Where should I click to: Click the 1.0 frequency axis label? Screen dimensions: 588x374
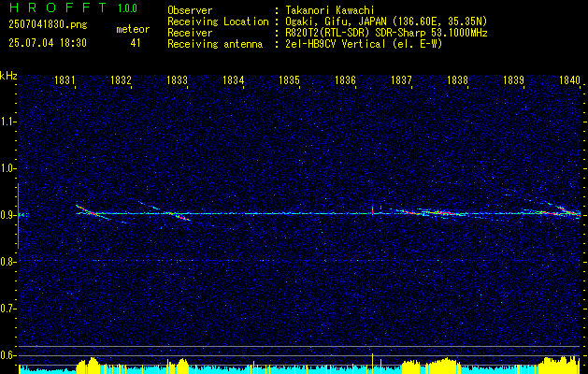[x=8, y=168]
